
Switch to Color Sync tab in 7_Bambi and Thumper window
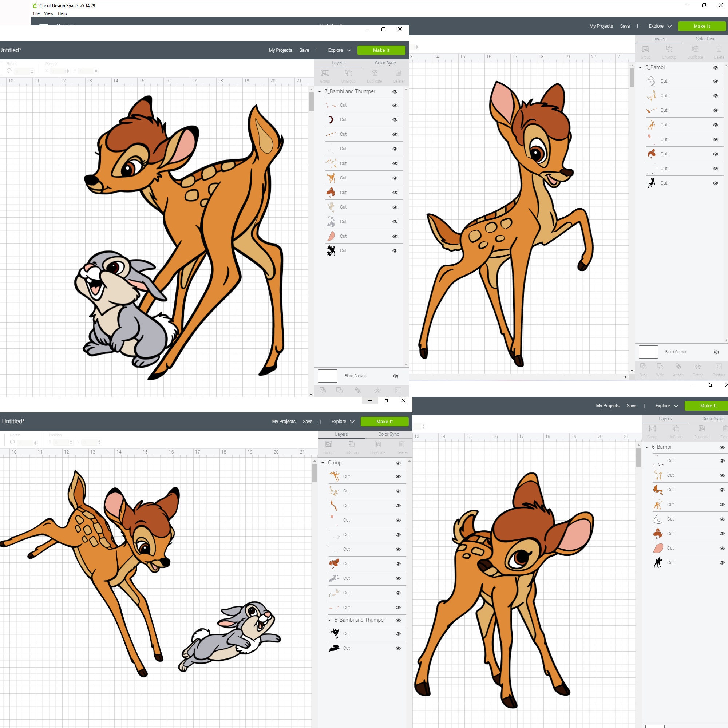[385, 63]
